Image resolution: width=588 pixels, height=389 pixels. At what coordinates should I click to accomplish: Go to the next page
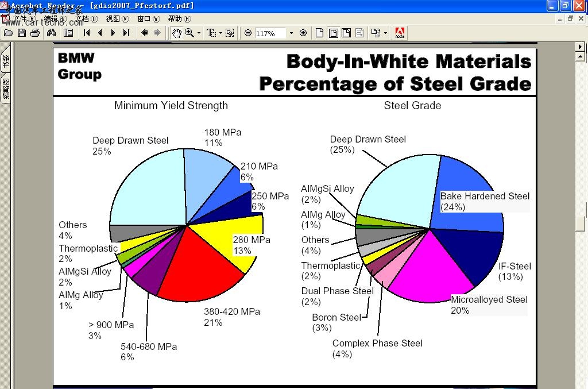pos(113,33)
